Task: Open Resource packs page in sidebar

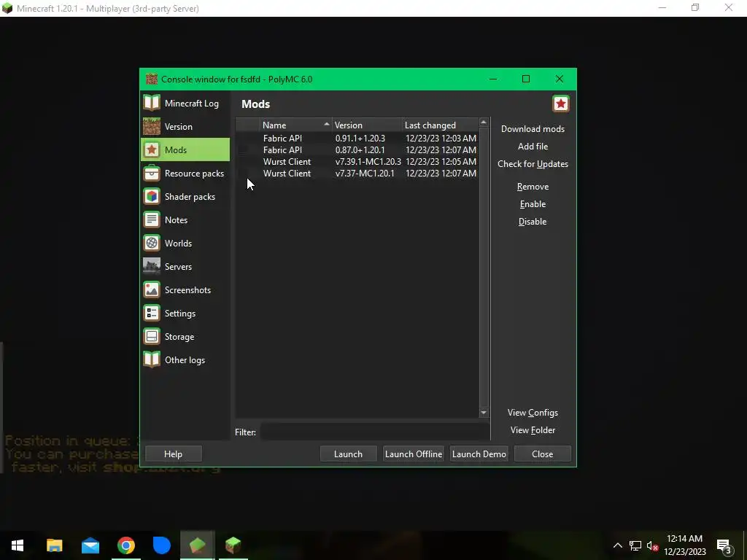Action: pyautogui.click(x=185, y=174)
